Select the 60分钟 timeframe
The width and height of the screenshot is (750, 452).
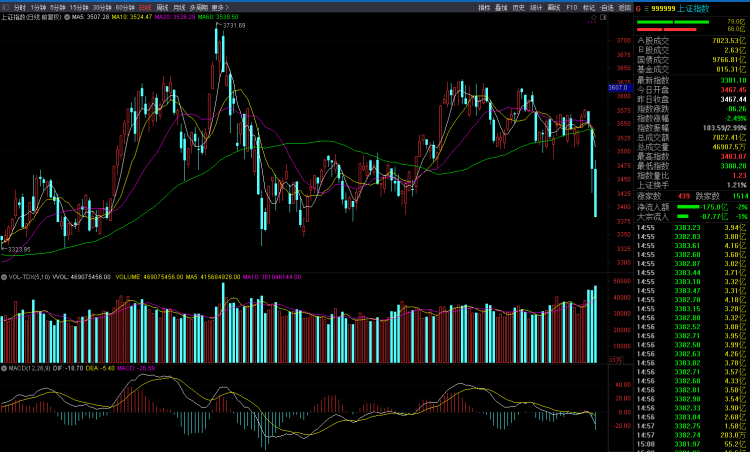[125, 7]
